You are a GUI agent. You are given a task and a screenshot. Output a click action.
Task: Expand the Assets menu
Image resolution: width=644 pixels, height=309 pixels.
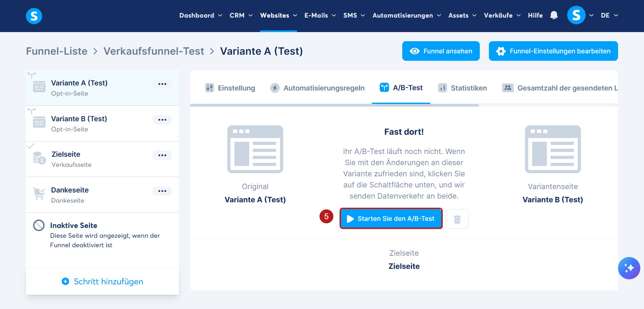pyautogui.click(x=462, y=15)
